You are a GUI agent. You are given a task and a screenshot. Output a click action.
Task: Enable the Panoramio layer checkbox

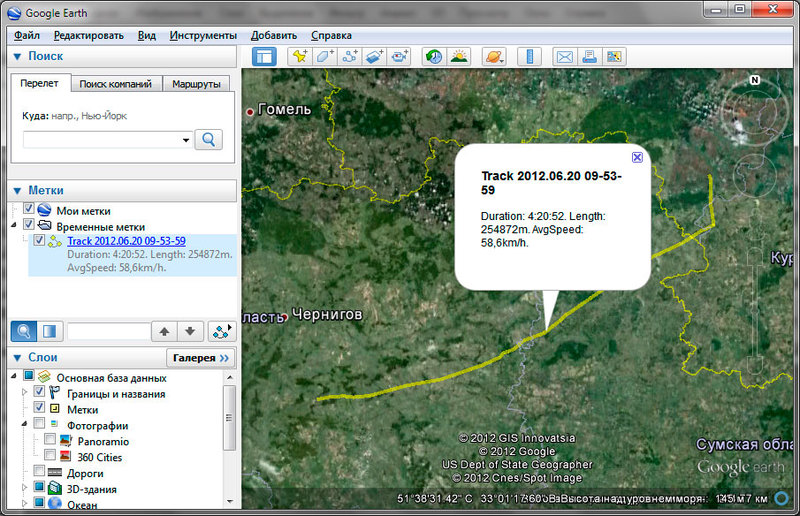49,439
